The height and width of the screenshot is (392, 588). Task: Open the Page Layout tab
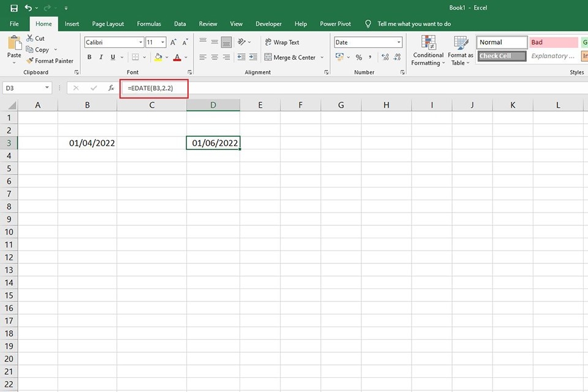tap(108, 24)
